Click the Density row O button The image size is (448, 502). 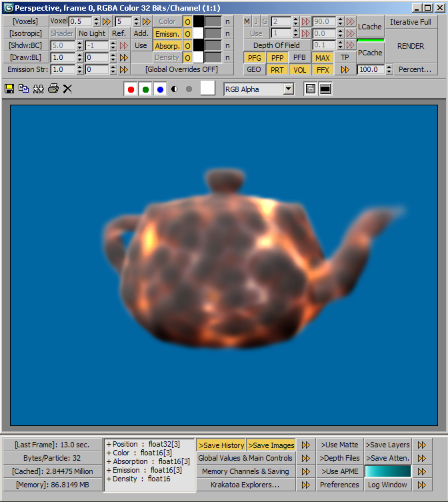tap(187, 57)
